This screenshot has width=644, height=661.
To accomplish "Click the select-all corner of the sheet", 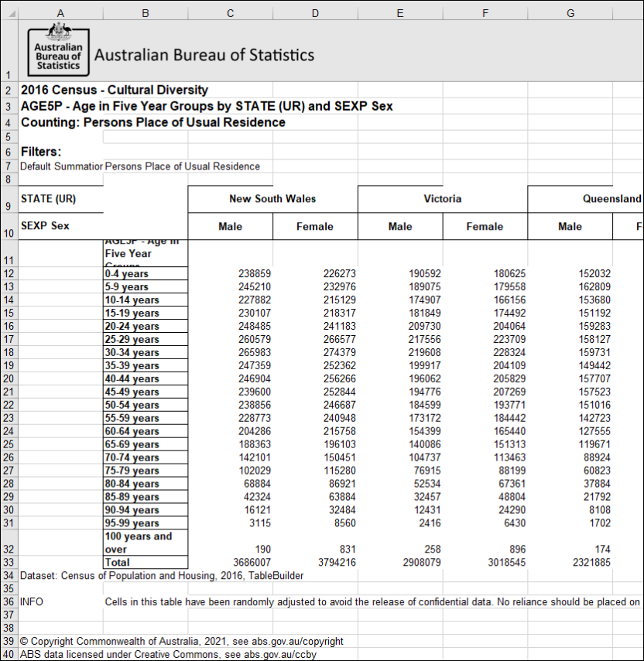I will click(9, 13).
